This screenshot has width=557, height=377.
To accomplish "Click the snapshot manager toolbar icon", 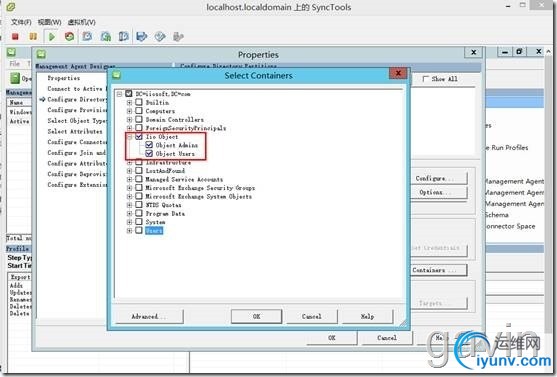I will (124, 36).
